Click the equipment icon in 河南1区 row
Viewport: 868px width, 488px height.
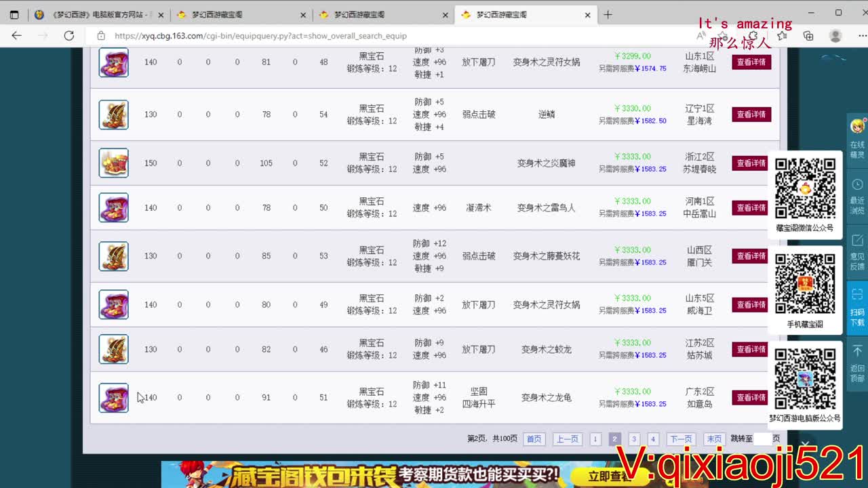pos(113,208)
